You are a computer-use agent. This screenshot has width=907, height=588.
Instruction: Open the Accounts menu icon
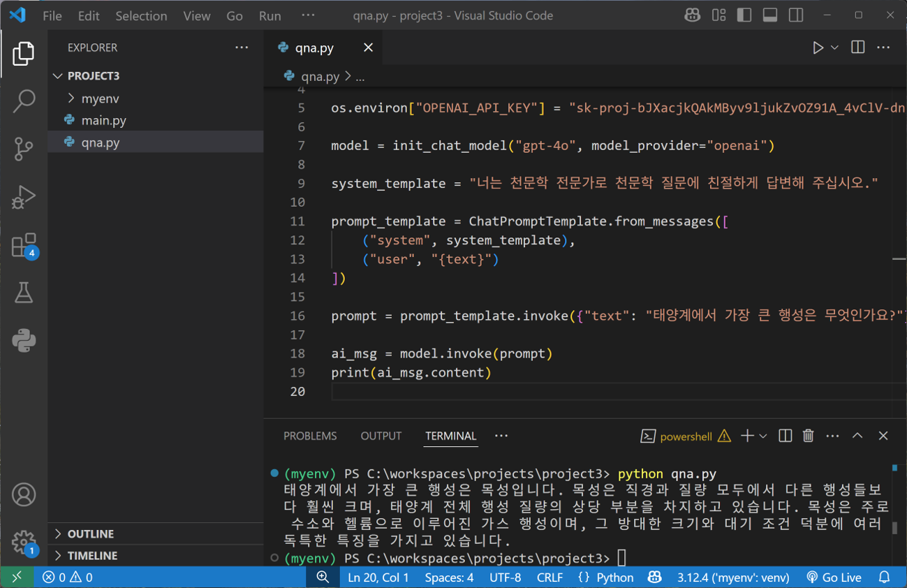point(24,494)
